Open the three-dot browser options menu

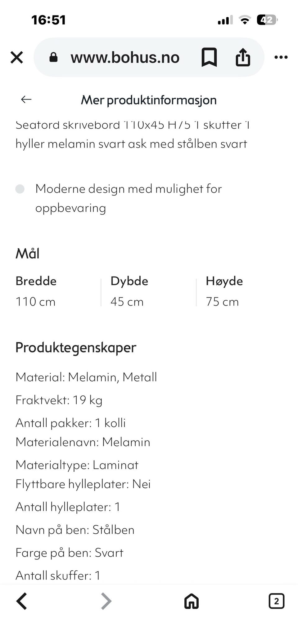point(281,57)
